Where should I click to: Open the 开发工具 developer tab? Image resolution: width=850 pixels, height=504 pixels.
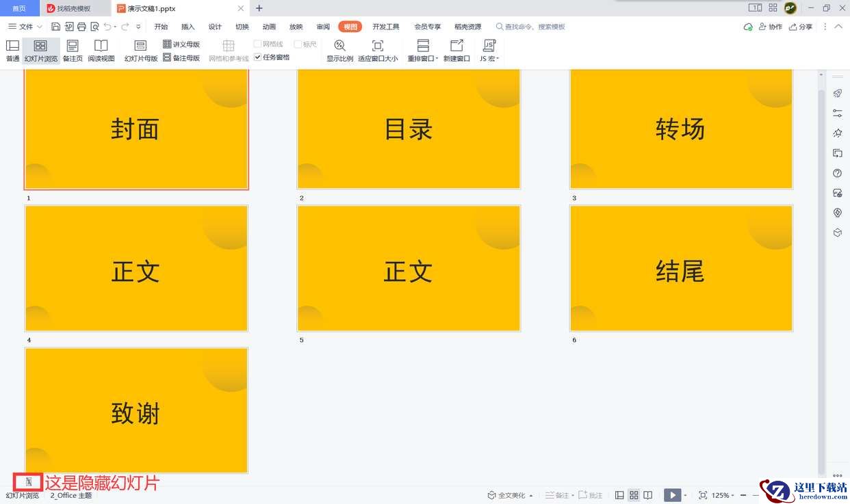[x=386, y=27]
